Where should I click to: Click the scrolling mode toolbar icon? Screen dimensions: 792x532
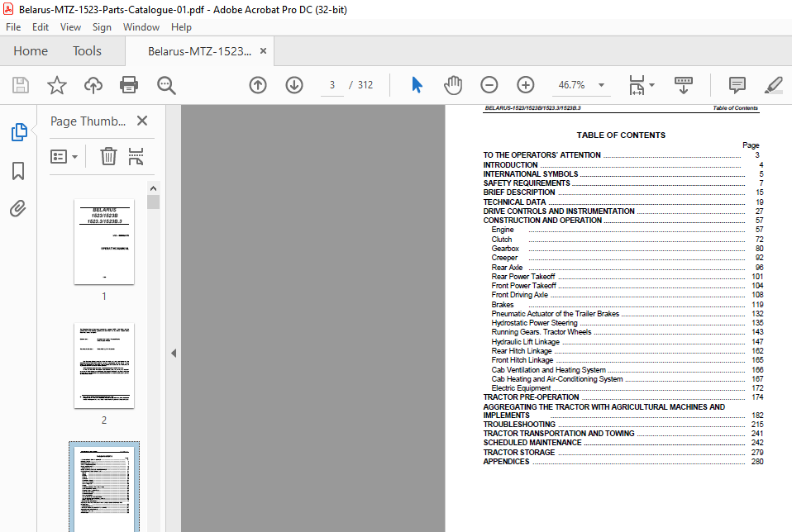tap(683, 85)
